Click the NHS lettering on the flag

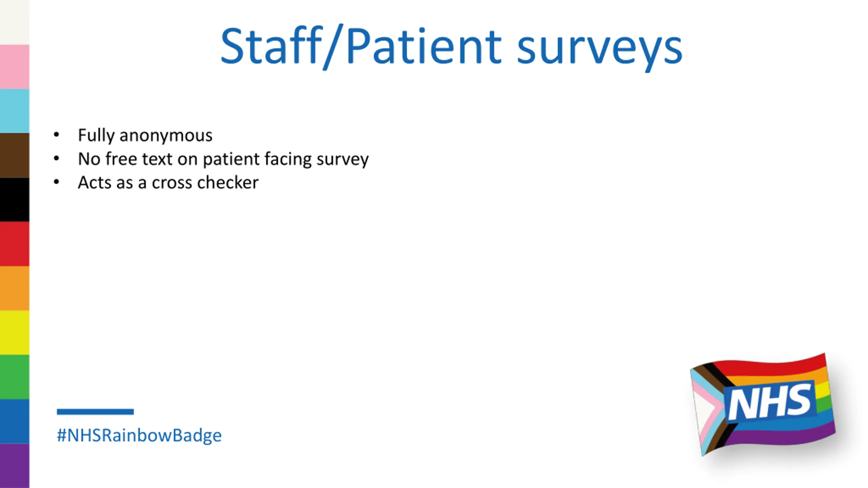[770, 402]
